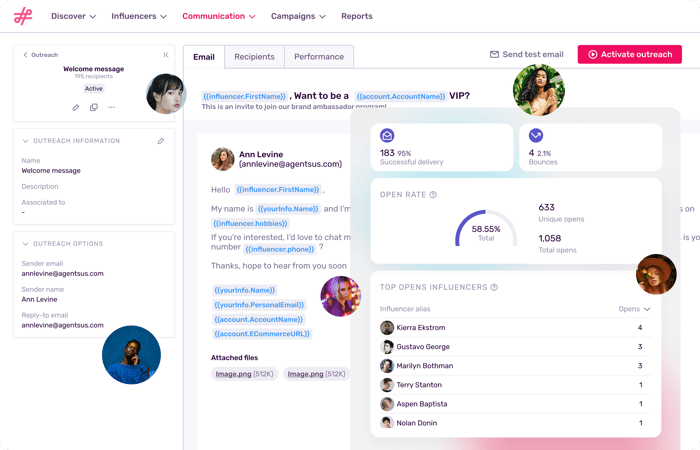Image resolution: width=700 pixels, height=450 pixels.
Task: Edit outreach information via pencil icon
Action: click(161, 141)
